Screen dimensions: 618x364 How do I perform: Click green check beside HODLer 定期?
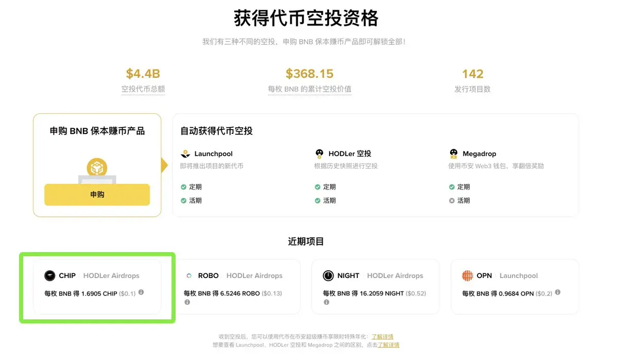(318, 187)
